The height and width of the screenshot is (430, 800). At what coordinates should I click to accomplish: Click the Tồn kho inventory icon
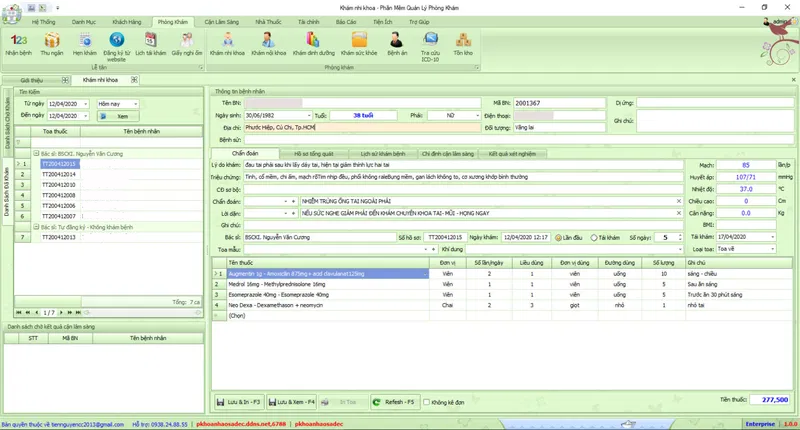pos(463,43)
